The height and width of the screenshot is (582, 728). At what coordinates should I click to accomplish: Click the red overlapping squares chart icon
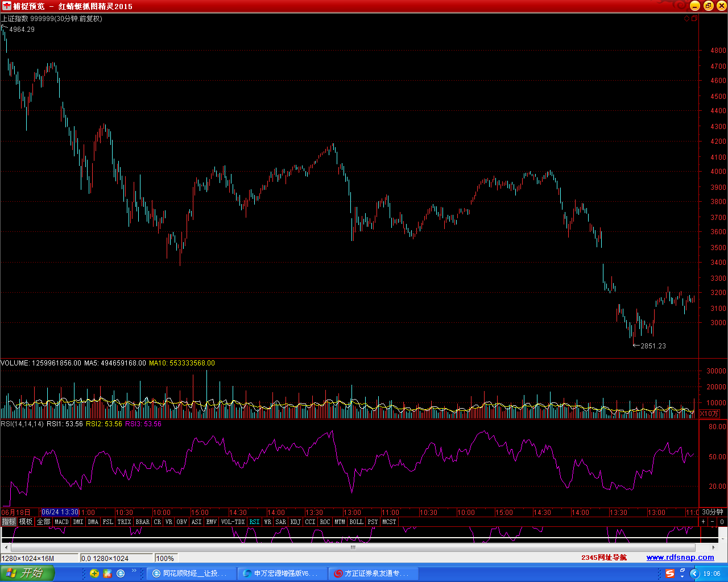point(694,19)
